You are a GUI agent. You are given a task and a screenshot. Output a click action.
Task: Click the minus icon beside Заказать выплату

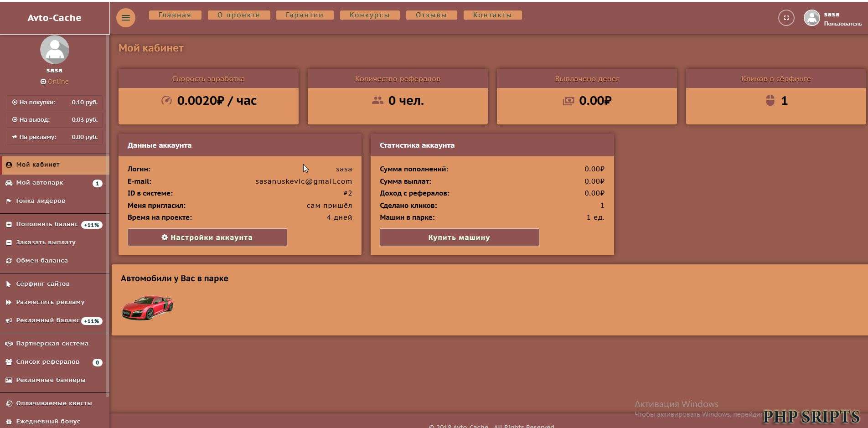pos(9,242)
